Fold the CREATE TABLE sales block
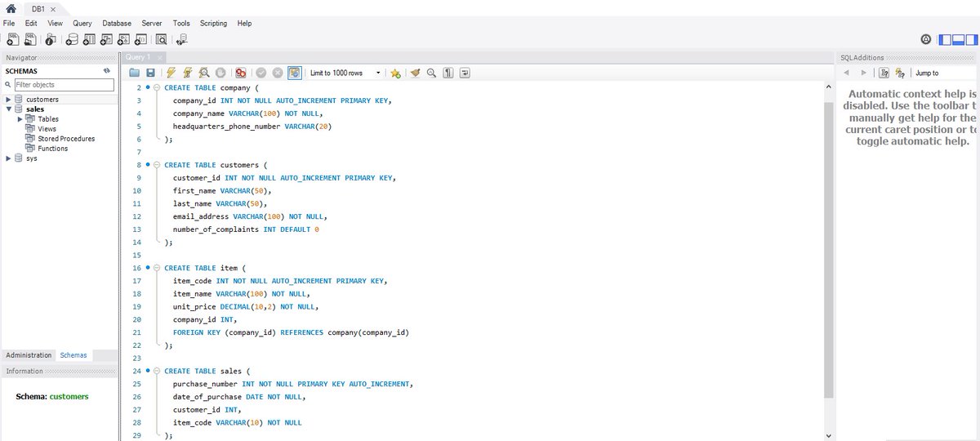Screen dimensions: 980x441 [x=157, y=371]
